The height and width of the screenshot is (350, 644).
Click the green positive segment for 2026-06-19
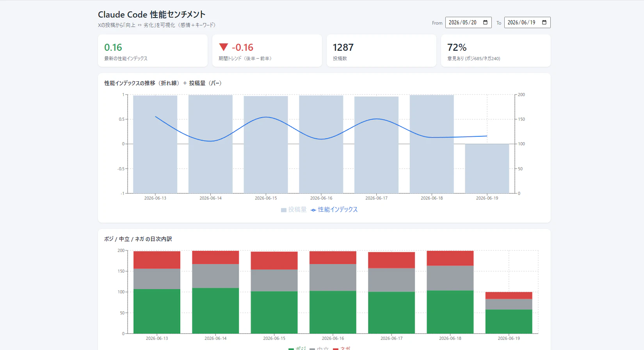coord(509,321)
